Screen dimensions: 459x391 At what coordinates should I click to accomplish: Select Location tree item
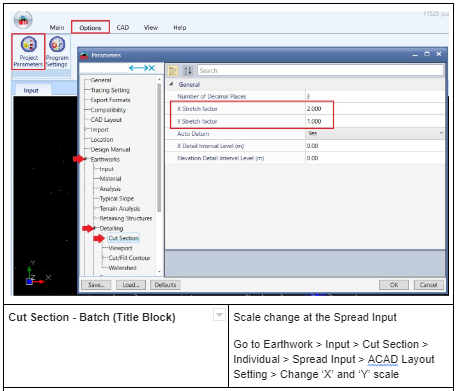pyautogui.click(x=102, y=139)
